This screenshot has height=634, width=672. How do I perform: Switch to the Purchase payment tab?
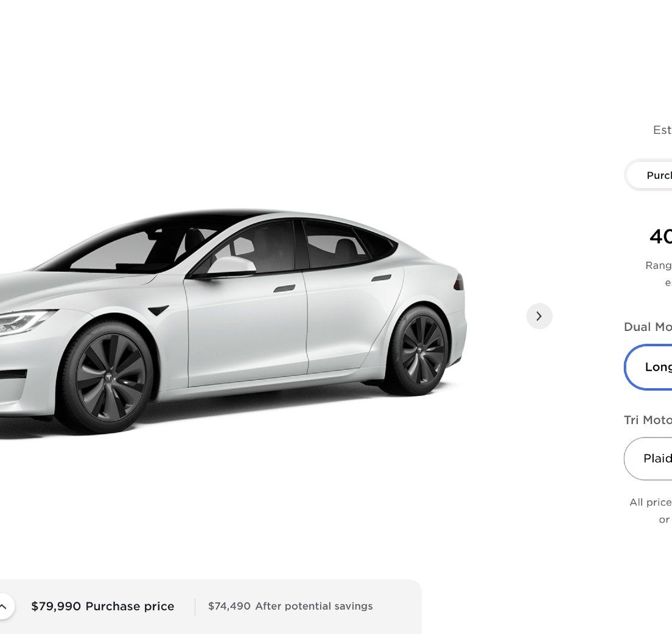tap(649, 175)
